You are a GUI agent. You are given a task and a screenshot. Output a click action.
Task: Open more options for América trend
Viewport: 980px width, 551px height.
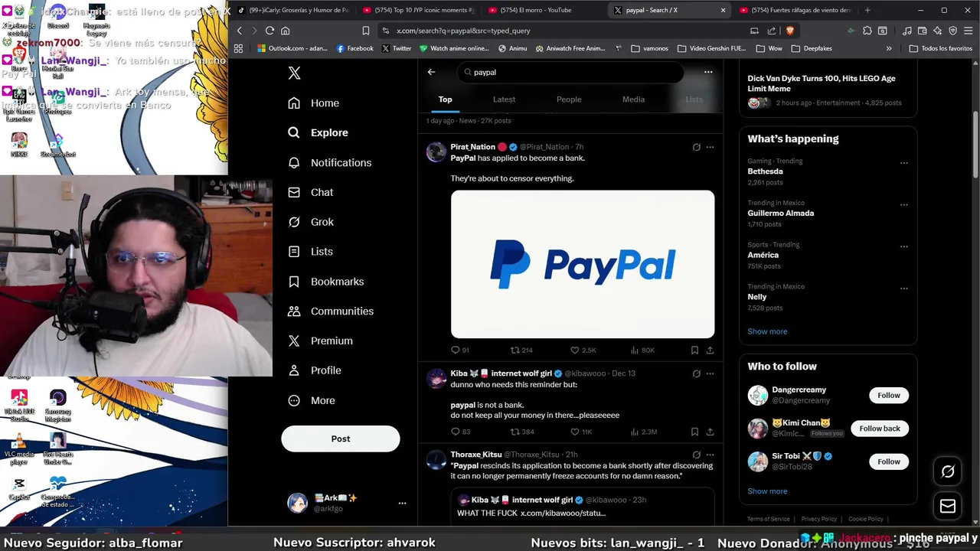pyautogui.click(x=904, y=246)
